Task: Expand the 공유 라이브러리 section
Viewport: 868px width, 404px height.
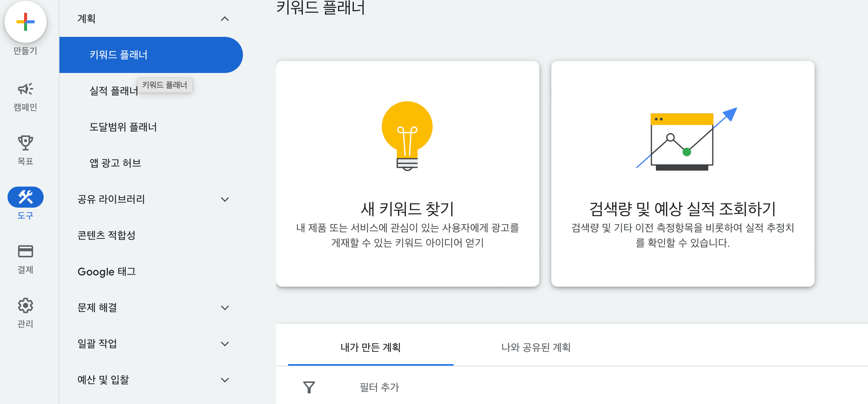Action: [x=225, y=199]
